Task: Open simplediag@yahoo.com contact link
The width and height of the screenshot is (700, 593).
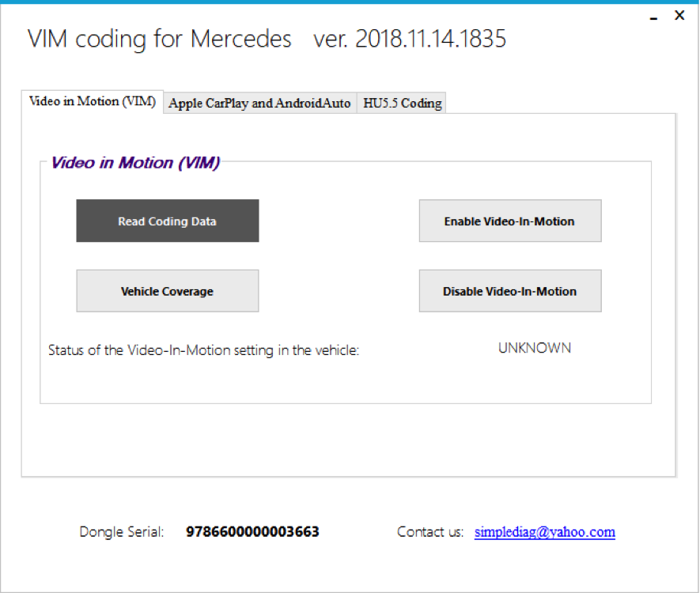Action: point(545,532)
